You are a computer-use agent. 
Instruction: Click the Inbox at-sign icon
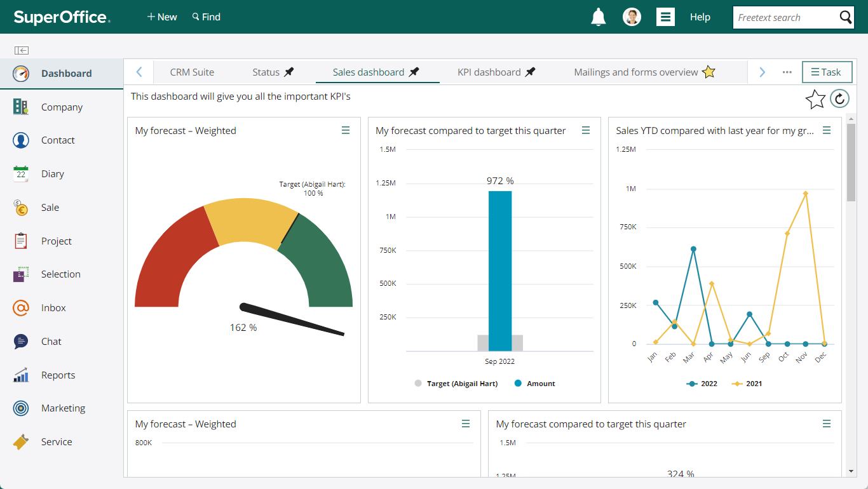(21, 308)
